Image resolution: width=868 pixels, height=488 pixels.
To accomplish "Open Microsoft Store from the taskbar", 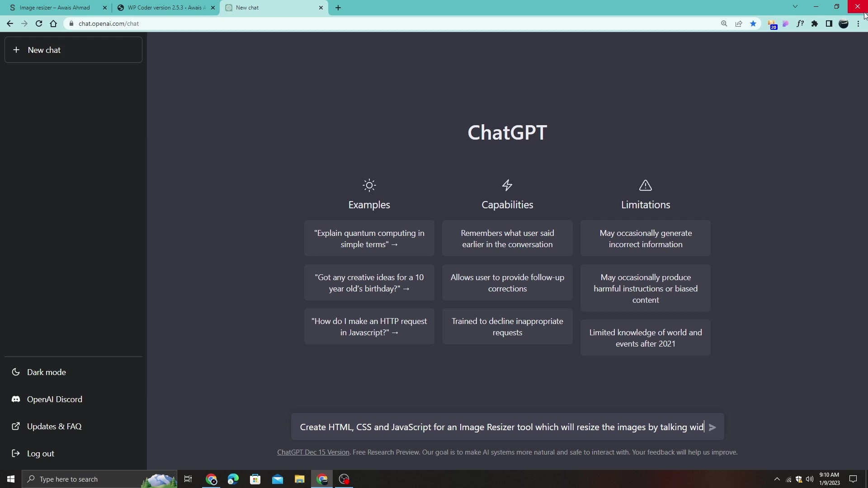I will coord(255,479).
